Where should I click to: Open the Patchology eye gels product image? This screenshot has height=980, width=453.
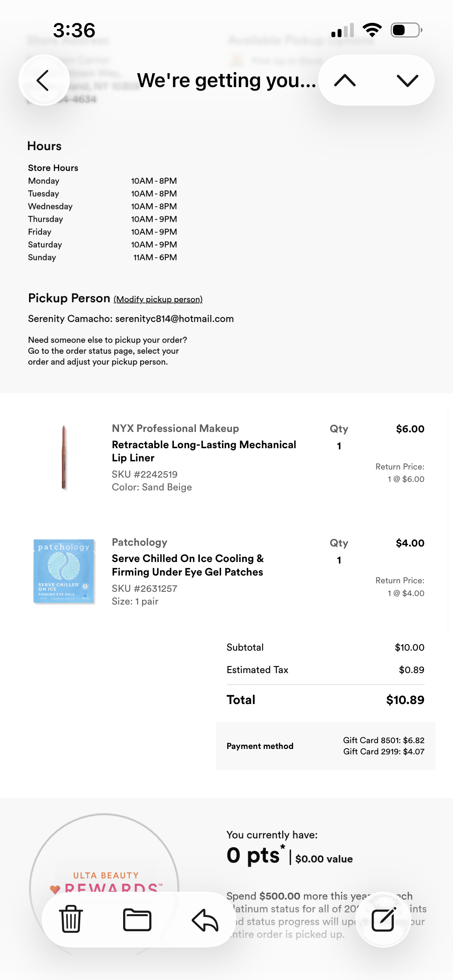[x=64, y=571]
